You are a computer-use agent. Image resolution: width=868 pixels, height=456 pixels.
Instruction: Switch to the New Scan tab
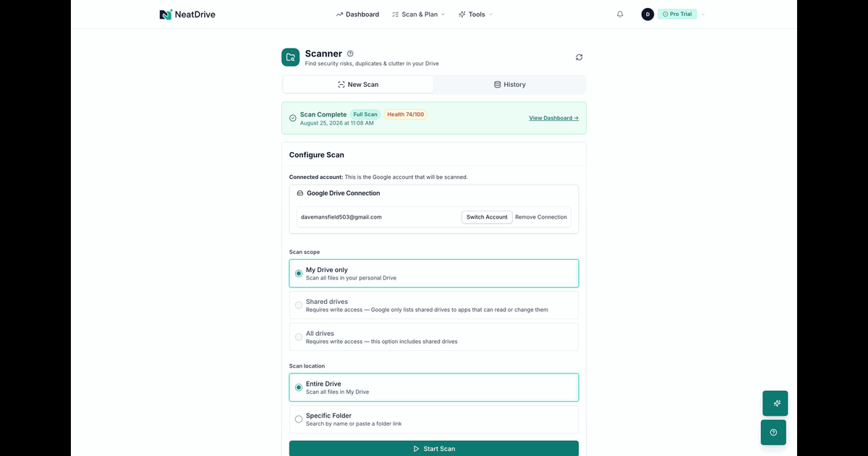[358, 85]
